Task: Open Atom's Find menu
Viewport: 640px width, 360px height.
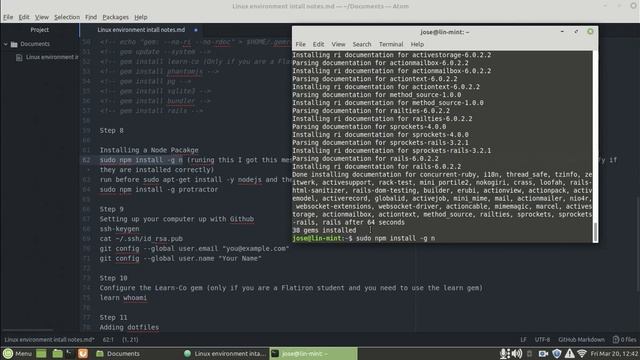Action: coord(91,17)
